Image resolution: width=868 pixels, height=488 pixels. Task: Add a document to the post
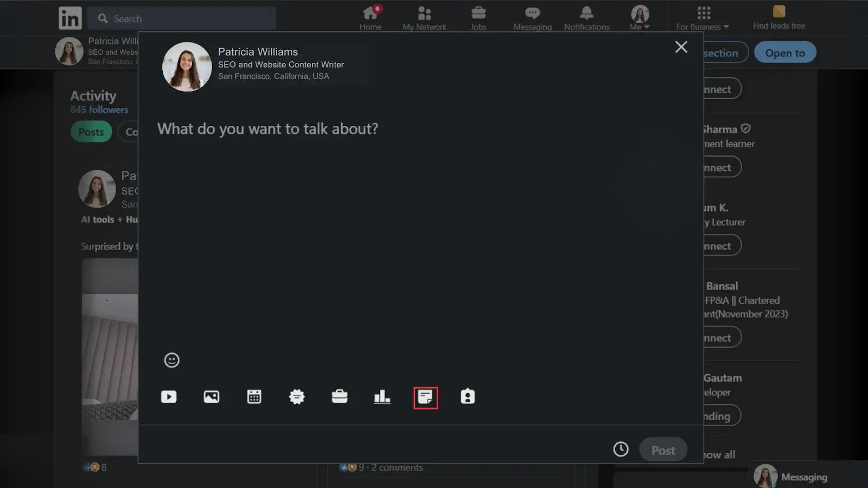425,397
